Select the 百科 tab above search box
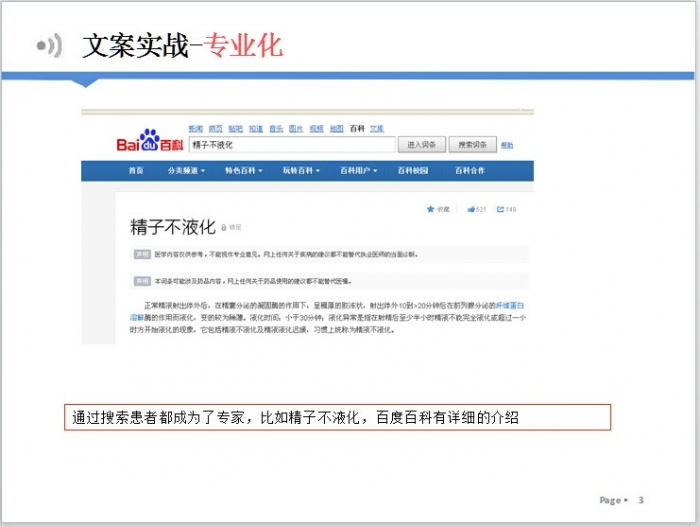 (x=357, y=129)
